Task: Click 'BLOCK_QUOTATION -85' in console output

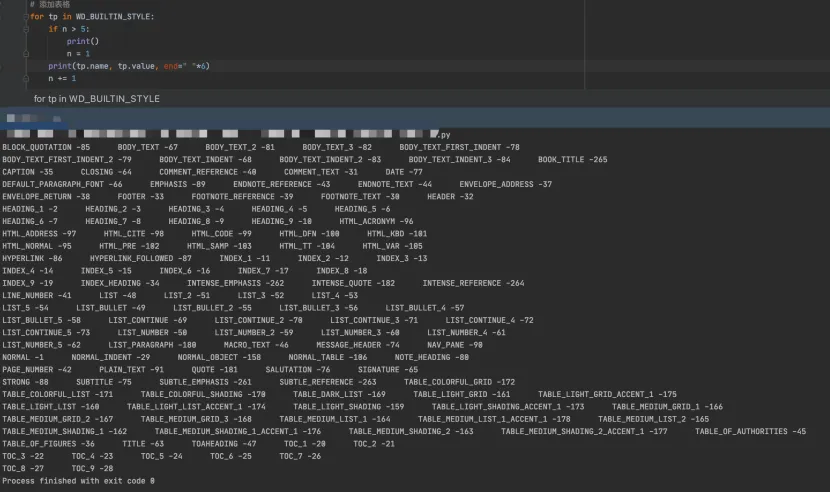Action: pos(46,147)
